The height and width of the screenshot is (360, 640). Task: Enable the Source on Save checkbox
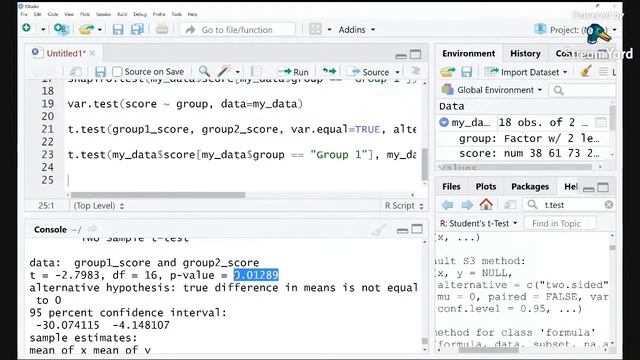coord(117,72)
